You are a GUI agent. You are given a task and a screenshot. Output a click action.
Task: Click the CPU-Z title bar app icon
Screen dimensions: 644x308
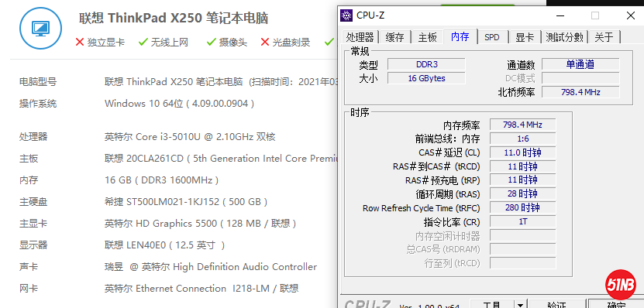coord(346,15)
